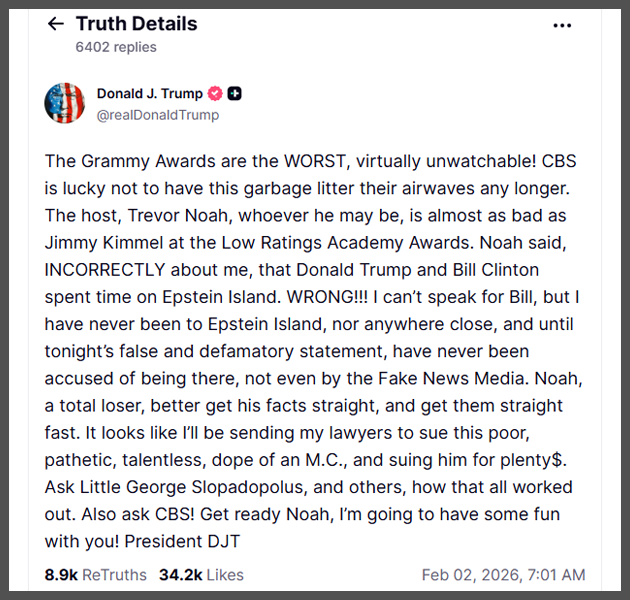Open the profile avatar picture

click(x=65, y=103)
